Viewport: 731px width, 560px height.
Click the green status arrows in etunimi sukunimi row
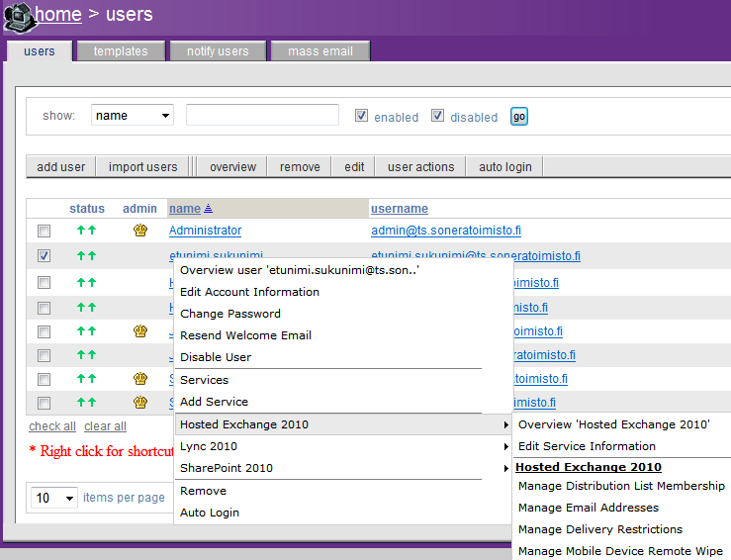point(87,255)
